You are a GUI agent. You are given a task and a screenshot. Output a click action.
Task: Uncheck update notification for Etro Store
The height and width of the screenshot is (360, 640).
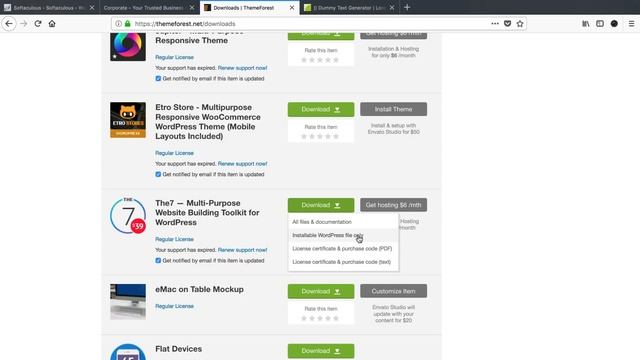click(158, 174)
